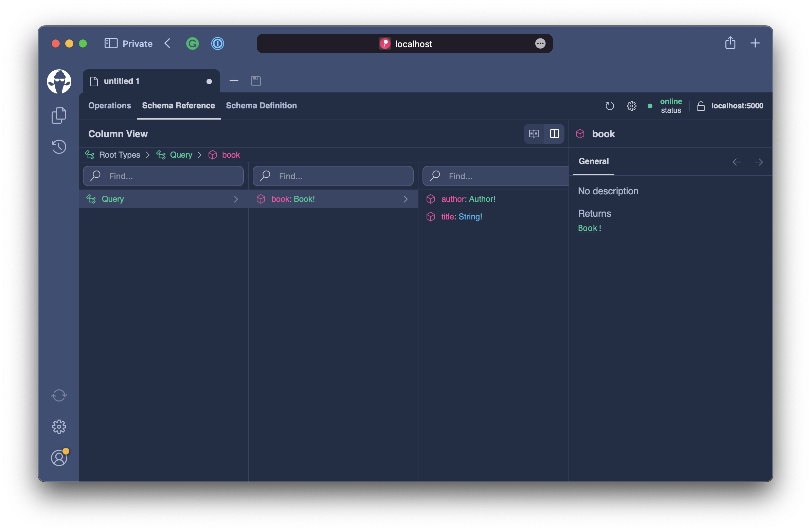Click the forward navigation arrow in General panel
This screenshot has width=811, height=532.
[758, 161]
